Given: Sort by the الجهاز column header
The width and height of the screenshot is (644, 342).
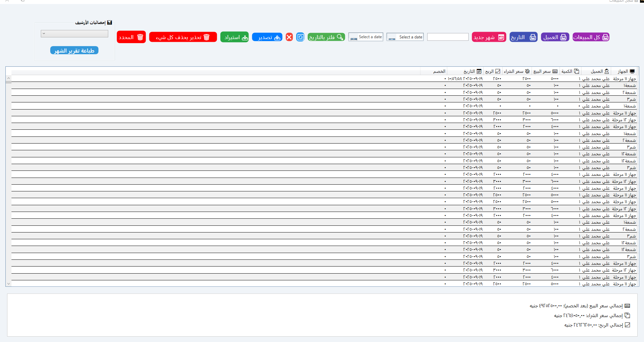Looking at the screenshot, I should click(x=625, y=71).
